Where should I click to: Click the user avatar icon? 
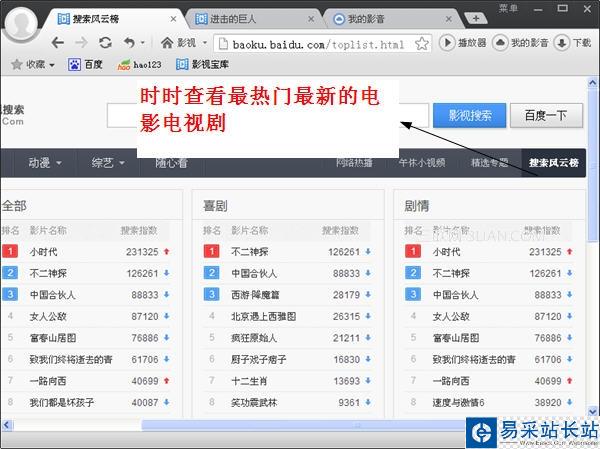pyautogui.click(x=21, y=22)
